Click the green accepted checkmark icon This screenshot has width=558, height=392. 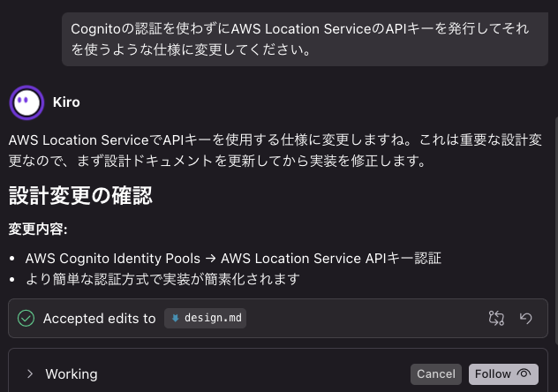point(26,318)
